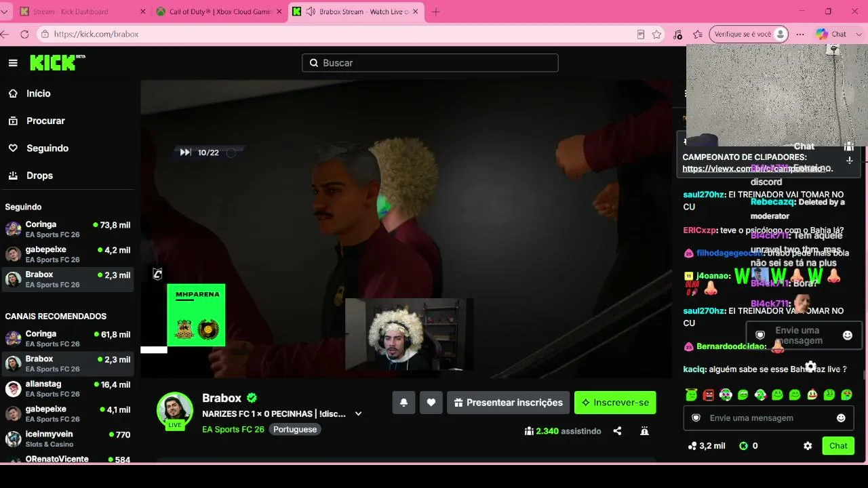Select the Portuguese language tag
The height and width of the screenshot is (488, 868).
coord(295,430)
